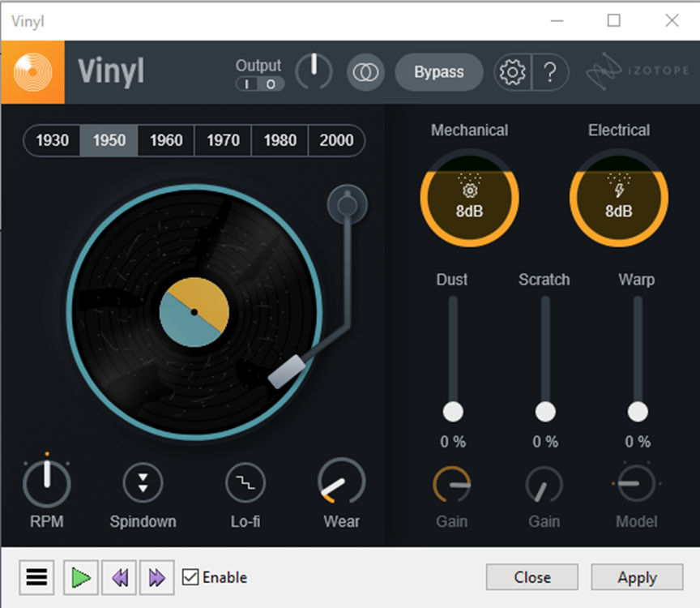Click the Scratch 0 % value

point(545,442)
